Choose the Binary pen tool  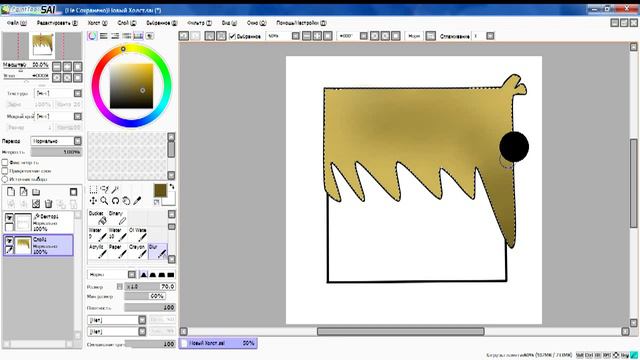[x=117, y=218]
